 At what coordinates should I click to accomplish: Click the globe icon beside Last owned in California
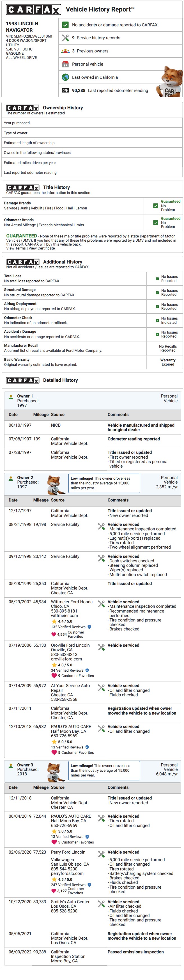[65, 77]
